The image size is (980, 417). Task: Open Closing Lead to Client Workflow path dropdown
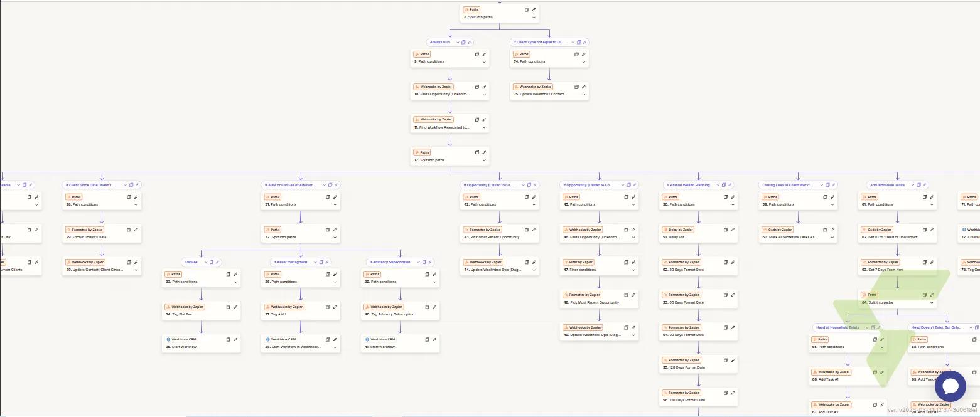[821, 185]
